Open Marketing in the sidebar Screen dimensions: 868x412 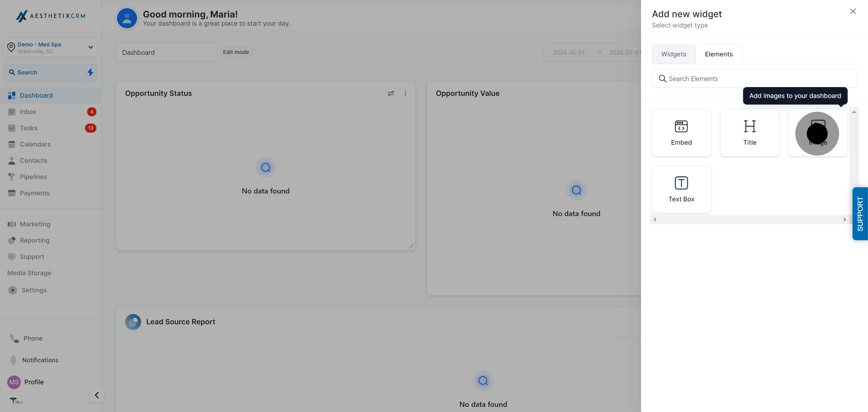[x=51, y=224]
